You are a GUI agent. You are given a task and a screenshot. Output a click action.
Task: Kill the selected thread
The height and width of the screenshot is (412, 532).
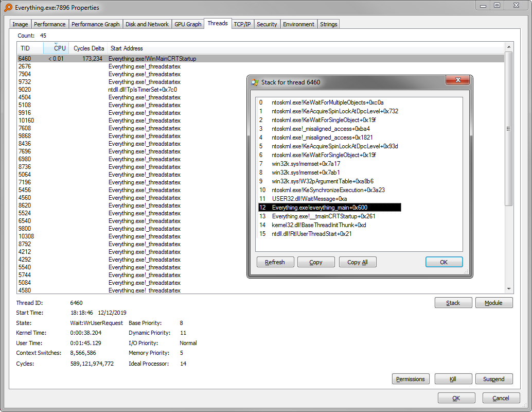(x=453, y=379)
